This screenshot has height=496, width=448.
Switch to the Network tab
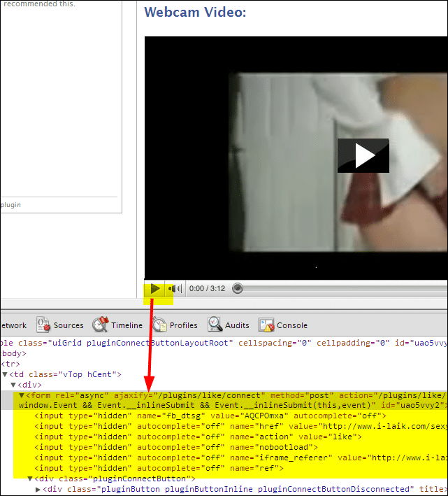13,325
